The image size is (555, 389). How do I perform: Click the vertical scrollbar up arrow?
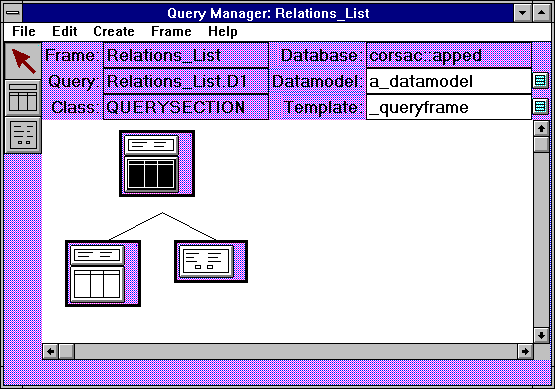click(x=541, y=128)
